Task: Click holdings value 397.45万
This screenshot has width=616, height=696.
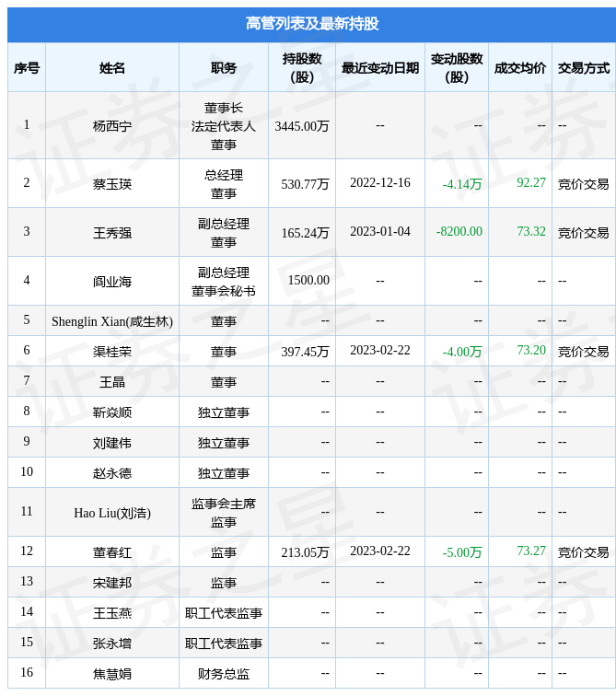Action: pos(305,352)
